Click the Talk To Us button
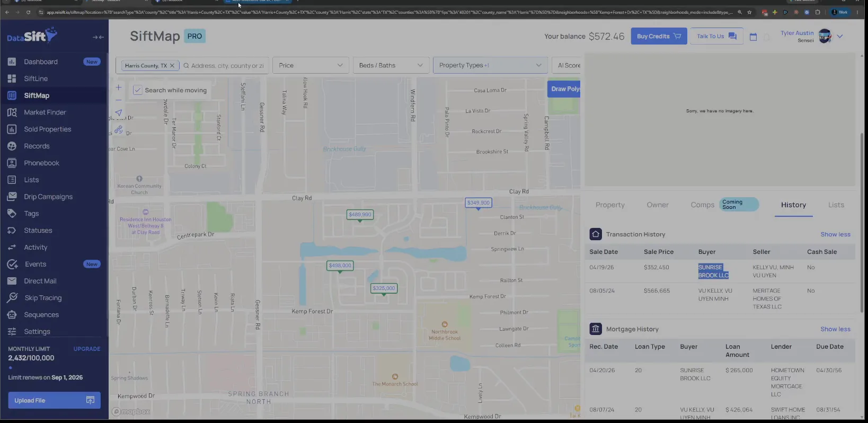Image resolution: width=868 pixels, height=423 pixels. click(716, 36)
